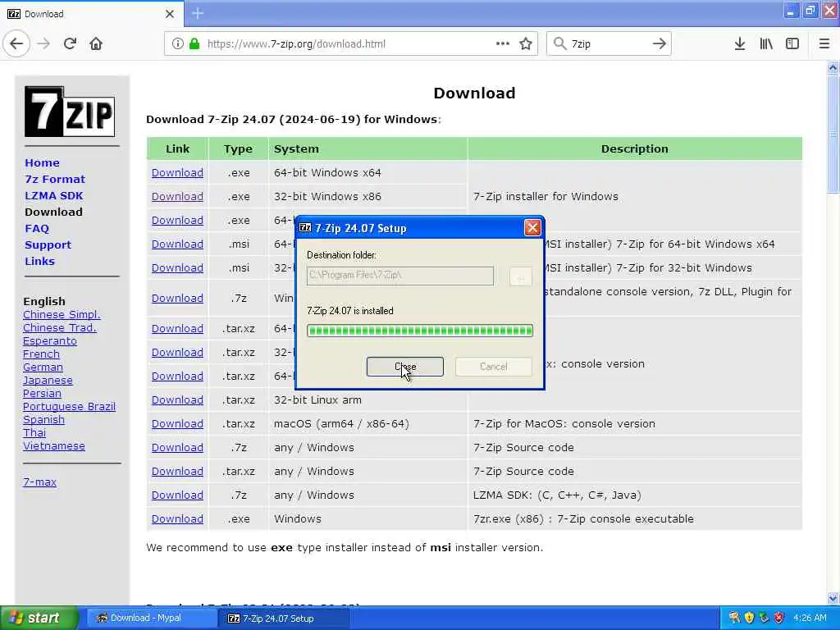Image resolution: width=840 pixels, height=630 pixels.
Task: Switch language to Vietnamese
Action: (x=54, y=446)
